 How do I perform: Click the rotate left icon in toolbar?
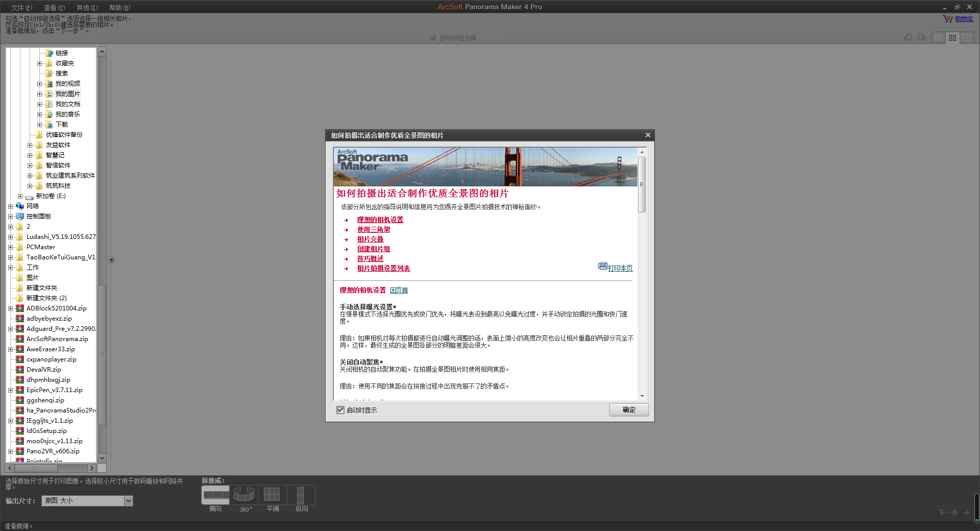click(x=908, y=37)
